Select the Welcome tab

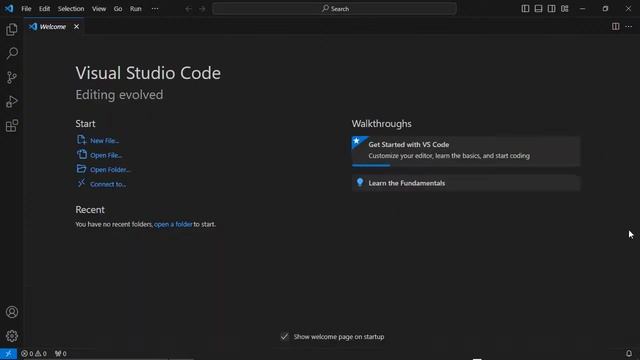[53, 27]
